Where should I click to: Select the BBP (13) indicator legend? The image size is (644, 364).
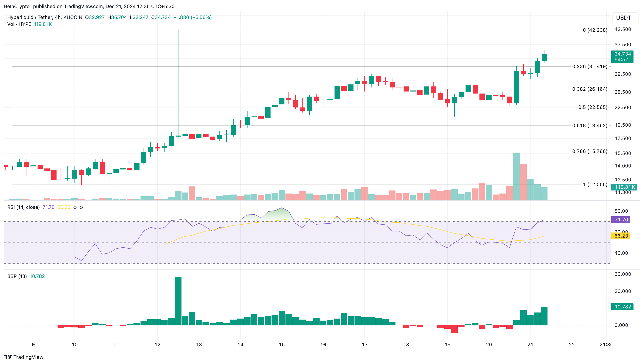click(x=17, y=276)
